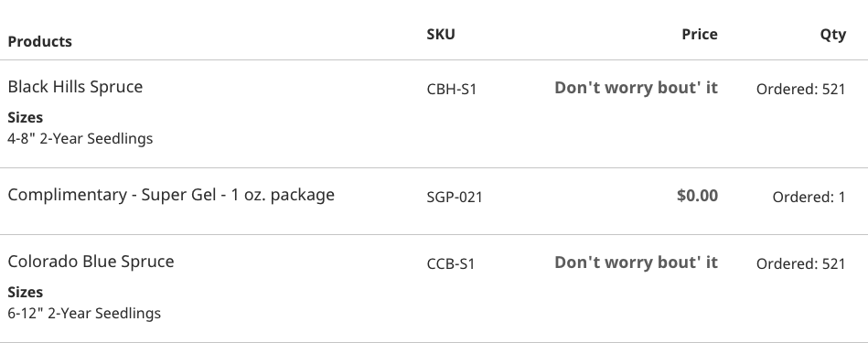Viewport: 868px width, 343px height.
Task: Click 6-12" 2-Year Seedlings size text
Action: click(x=84, y=313)
